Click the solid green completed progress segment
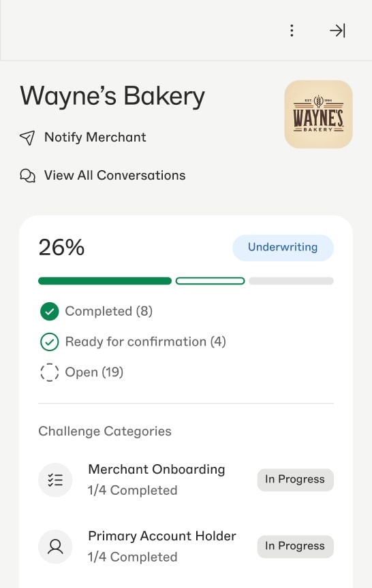Image resolution: width=372 pixels, height=588 pixels. click(105, 281)
